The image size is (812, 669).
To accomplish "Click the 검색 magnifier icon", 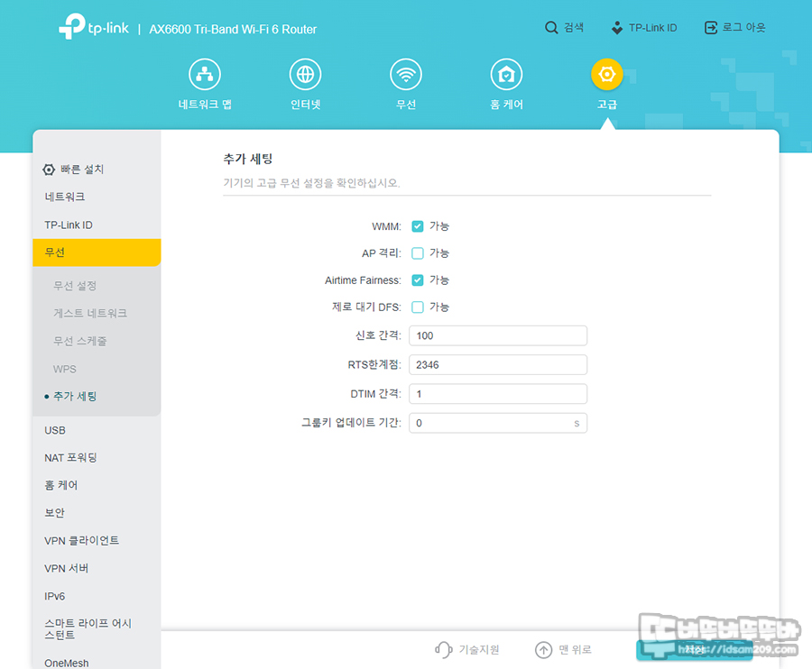I will click(x=551, y=27).
